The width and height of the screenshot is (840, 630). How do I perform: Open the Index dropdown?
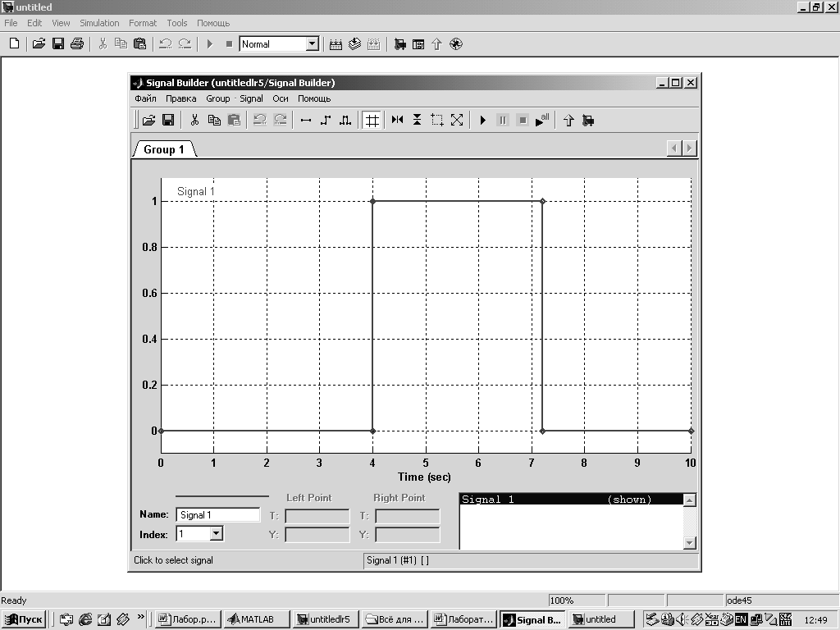(x=217, y=533)
